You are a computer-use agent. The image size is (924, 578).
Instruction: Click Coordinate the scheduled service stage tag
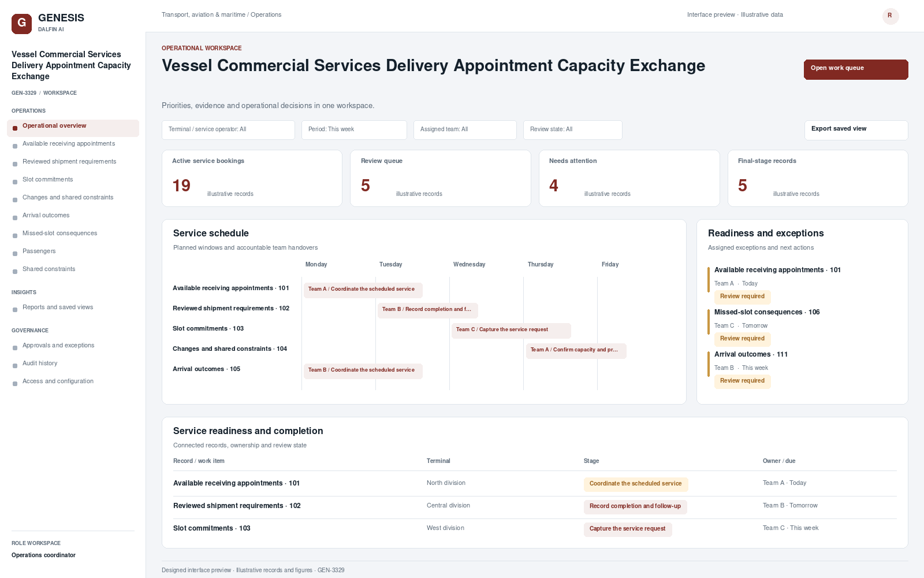click(636, 484)
